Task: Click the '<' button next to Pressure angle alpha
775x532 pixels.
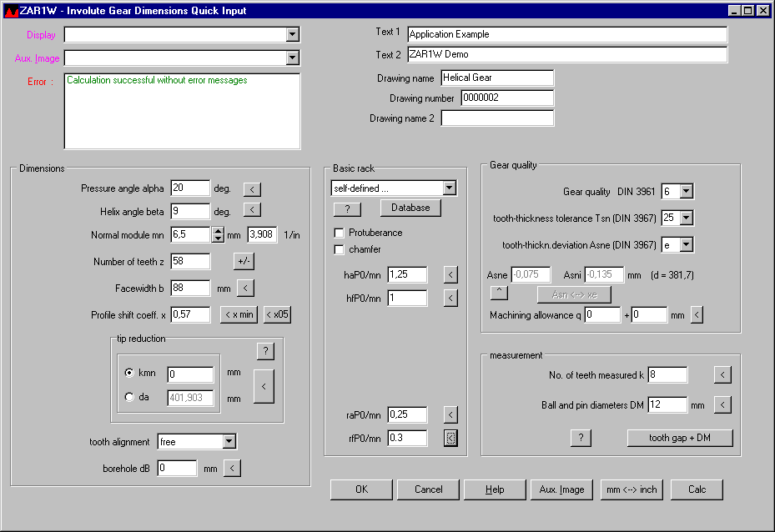Action: click(252, 188)
